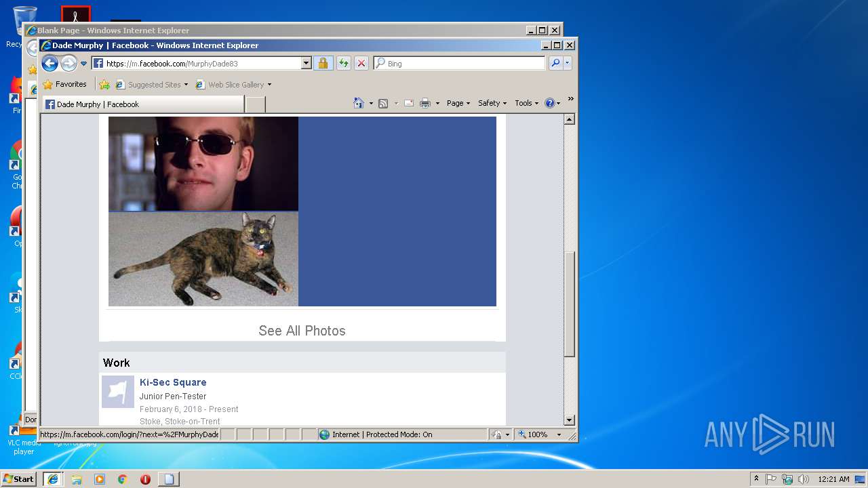
Task: View the security lock report
Action: tap(323, 63)
